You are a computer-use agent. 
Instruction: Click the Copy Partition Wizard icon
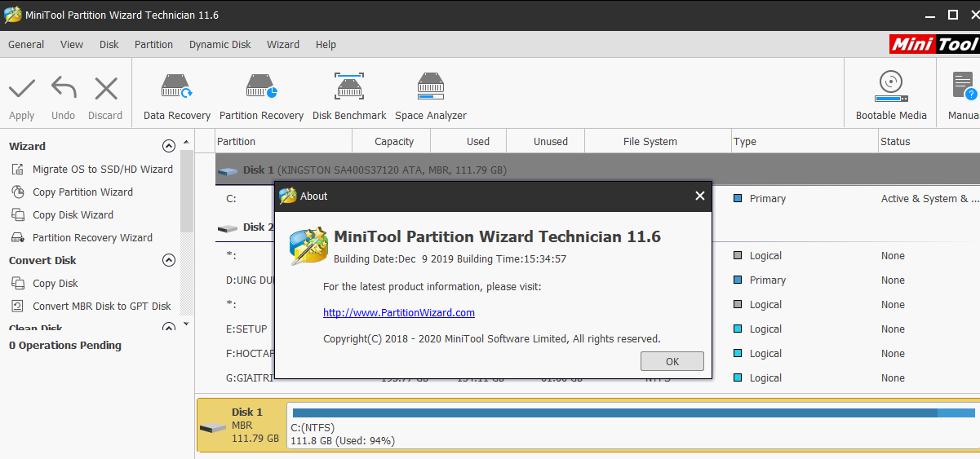(x=17, y=192)
